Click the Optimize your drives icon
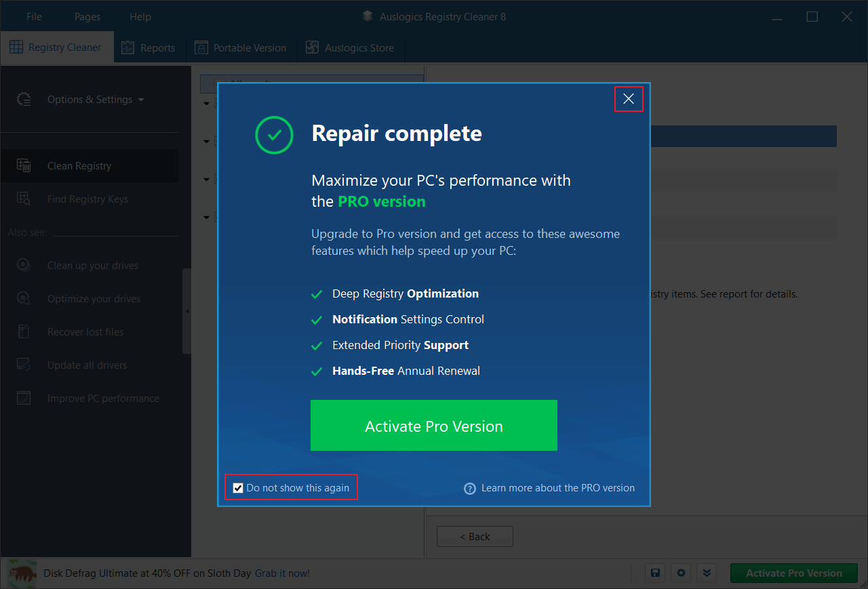 [x=24, y=299]
